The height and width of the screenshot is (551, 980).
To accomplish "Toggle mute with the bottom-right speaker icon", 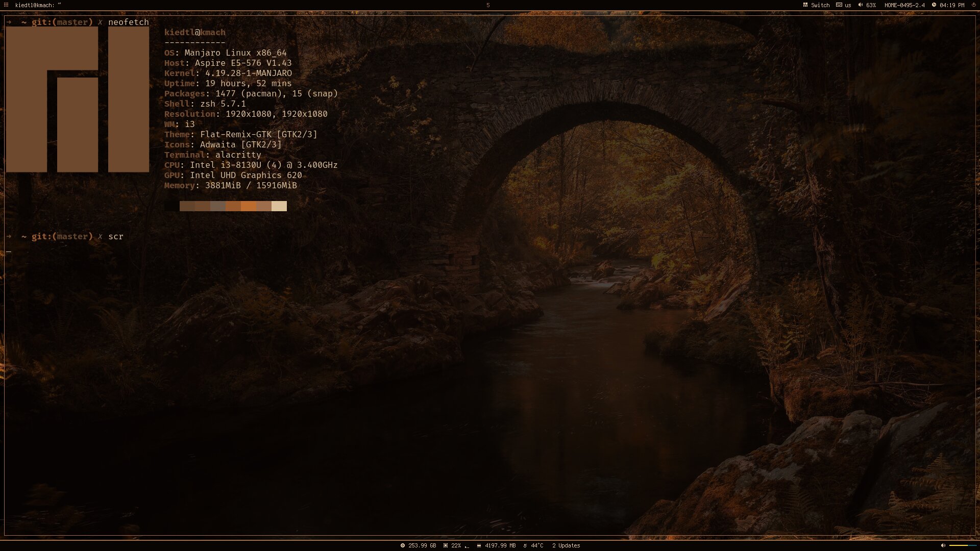I will (x=943, y=546).
